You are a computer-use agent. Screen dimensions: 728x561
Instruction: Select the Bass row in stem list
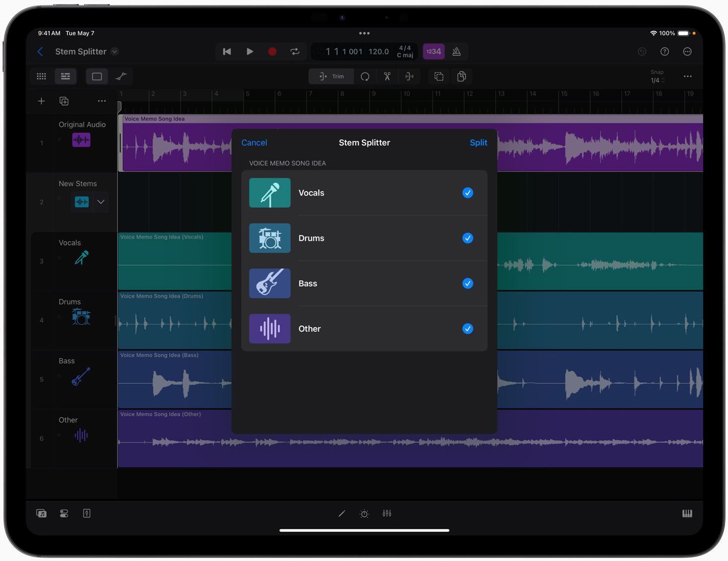pos(364,283)
